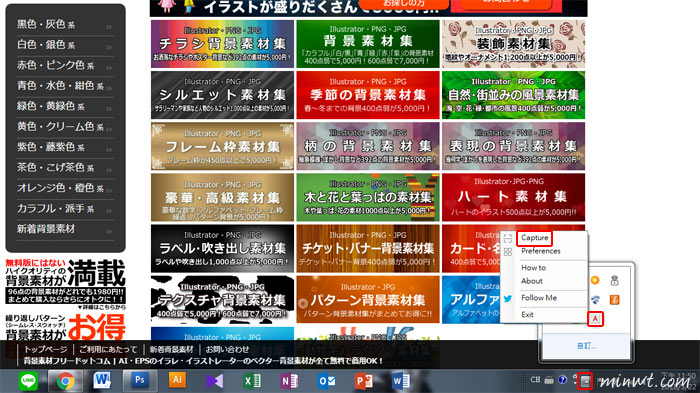Launch LINE from the taskbar
Image resolution: width=700 pixels, height=393 pixels.
point(28,381)
